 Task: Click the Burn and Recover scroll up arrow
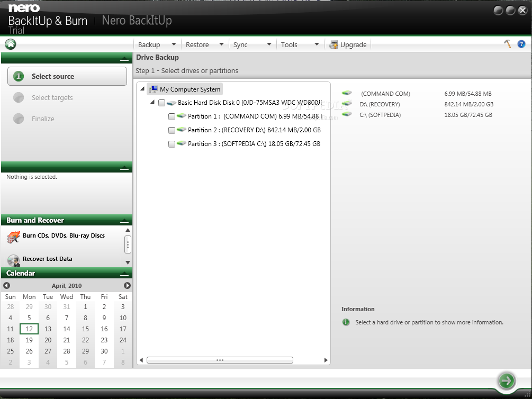[128, 230]
